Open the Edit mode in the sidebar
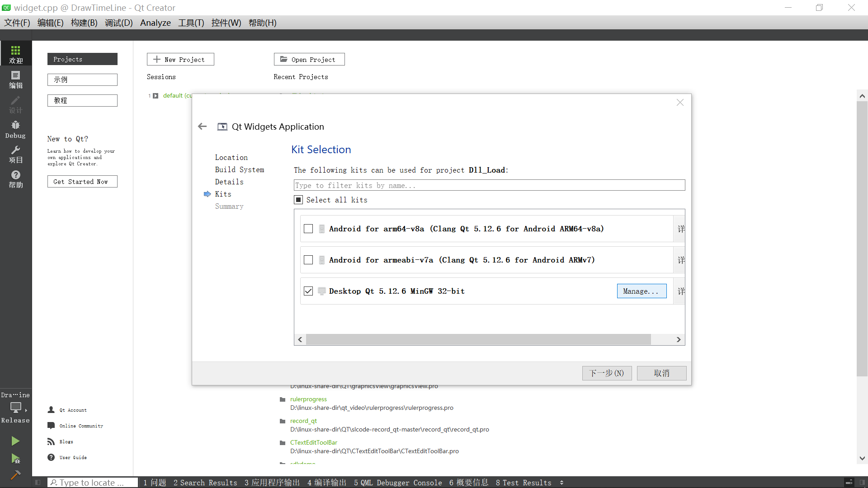Screen dimensions: 868x488 click(16, 79)
